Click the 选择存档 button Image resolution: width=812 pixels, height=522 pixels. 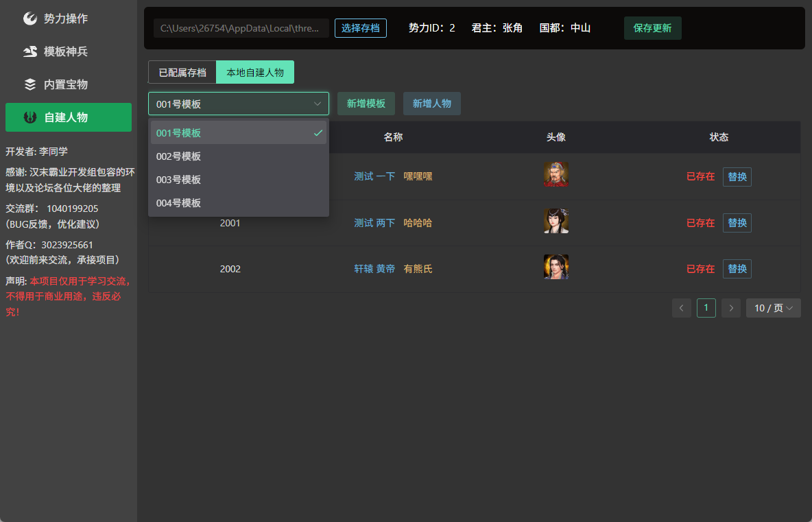click(x=361, y=28)
